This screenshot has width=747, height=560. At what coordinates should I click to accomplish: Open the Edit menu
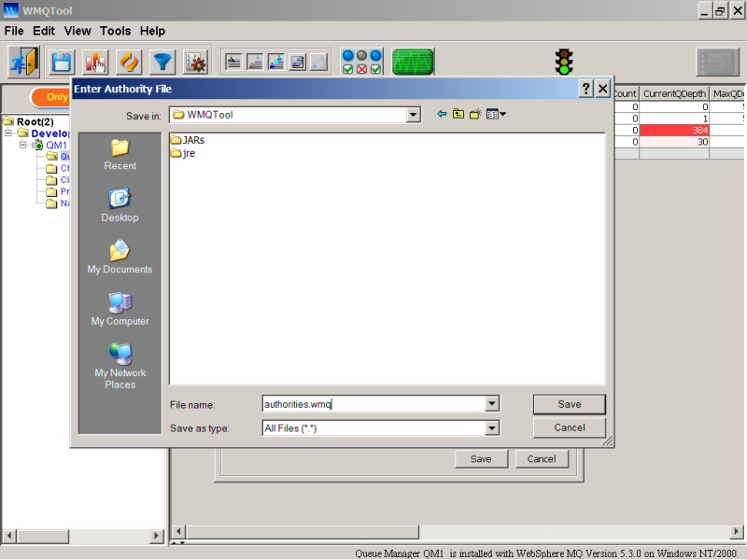(44, 31)
